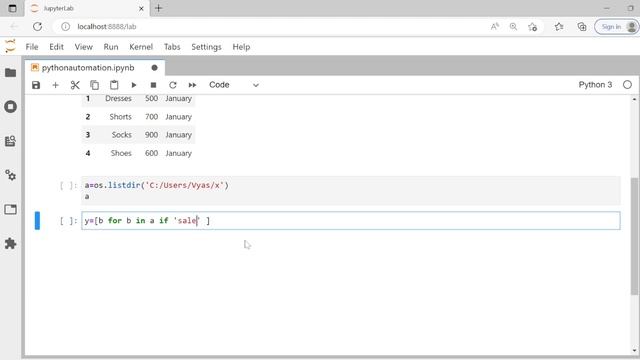
Task: Click the scrollbar down arrow
Action: tap(634, 350)
